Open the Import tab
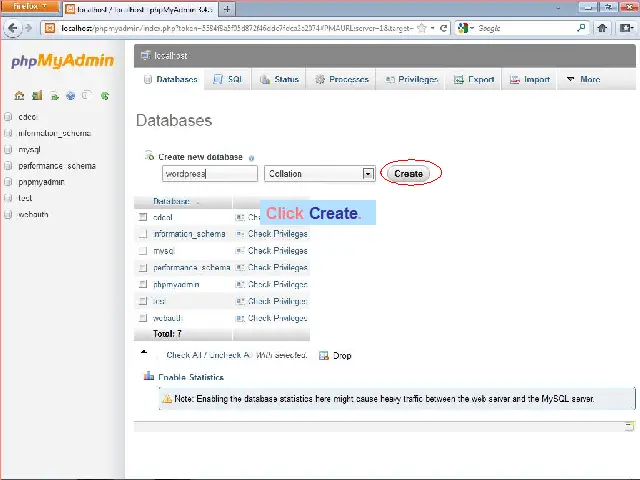Viewport: 640px width, 480px height. (530, 79)
